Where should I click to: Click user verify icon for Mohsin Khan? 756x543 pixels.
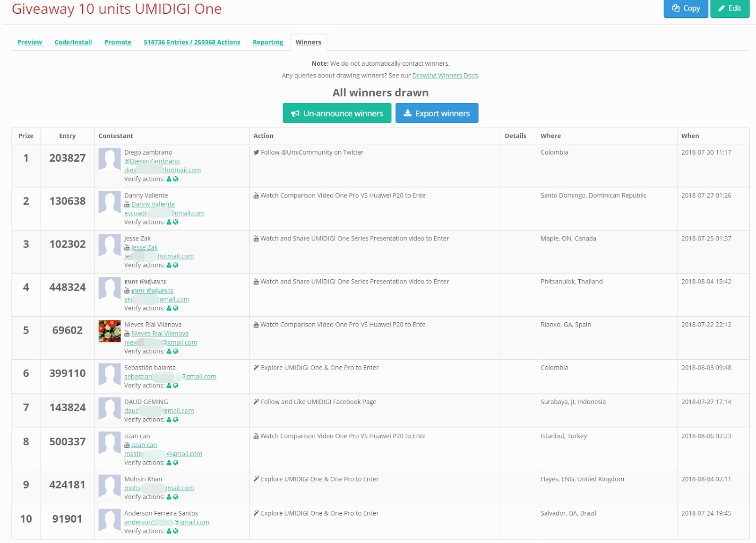[x=169, y=497]
